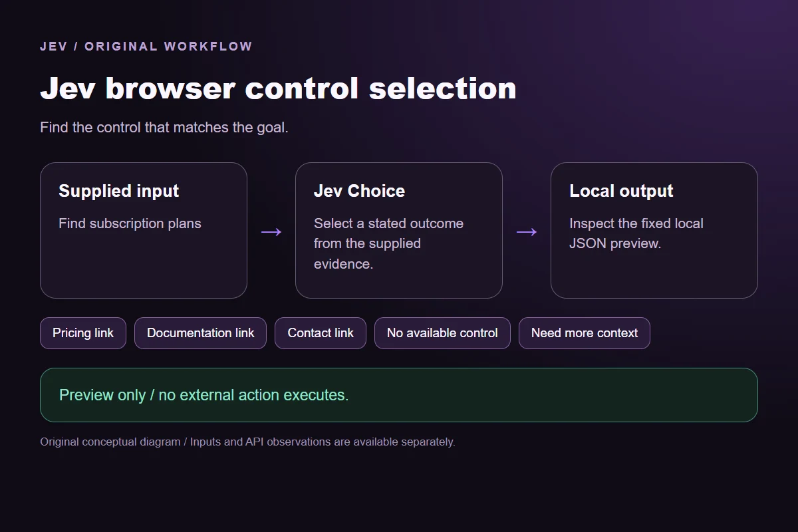The width and height of the screenshot is (798, 532).
Task: Select the Documentation link option
Action: [x=200, y=333]
